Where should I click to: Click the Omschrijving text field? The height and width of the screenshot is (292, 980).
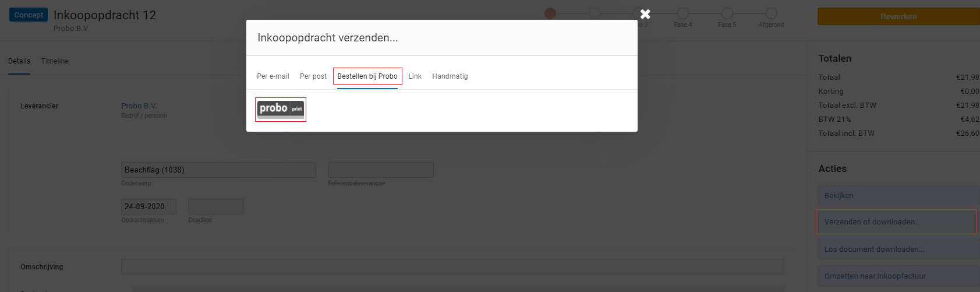452,266
